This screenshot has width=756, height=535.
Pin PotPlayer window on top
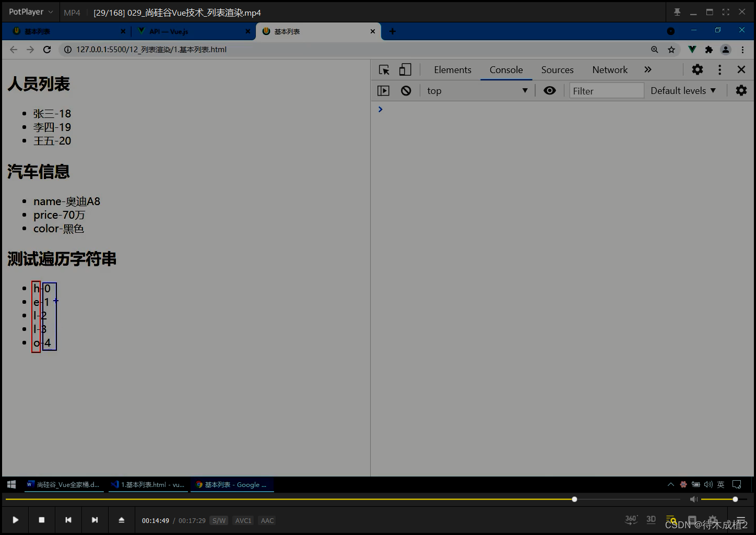pyautogui.click(x=677, y=12)
